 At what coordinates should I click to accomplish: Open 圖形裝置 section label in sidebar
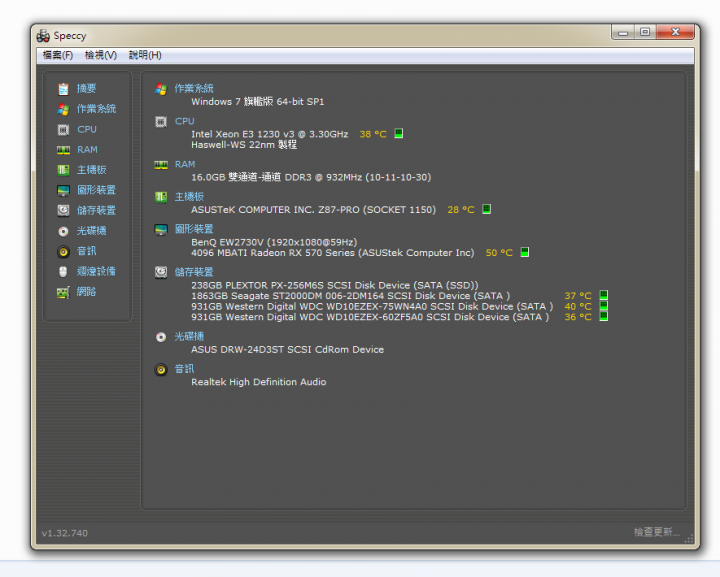tap(96, 190)
